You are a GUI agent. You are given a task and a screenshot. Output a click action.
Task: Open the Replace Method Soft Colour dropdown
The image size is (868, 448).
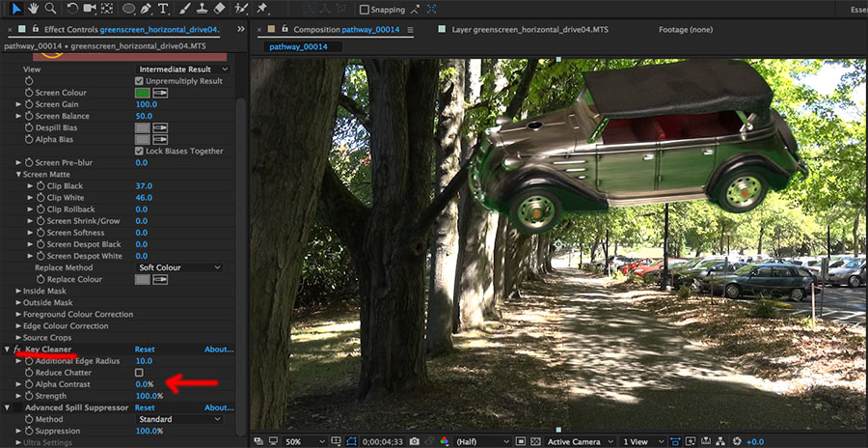click(x=178, y=267)
